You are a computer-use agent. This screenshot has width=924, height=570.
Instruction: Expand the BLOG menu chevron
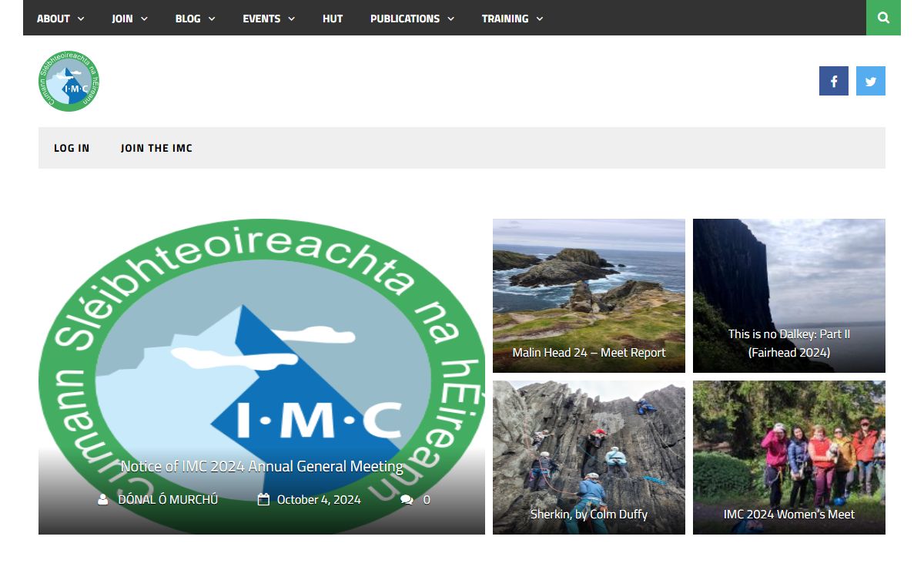[x=212, y=18]
